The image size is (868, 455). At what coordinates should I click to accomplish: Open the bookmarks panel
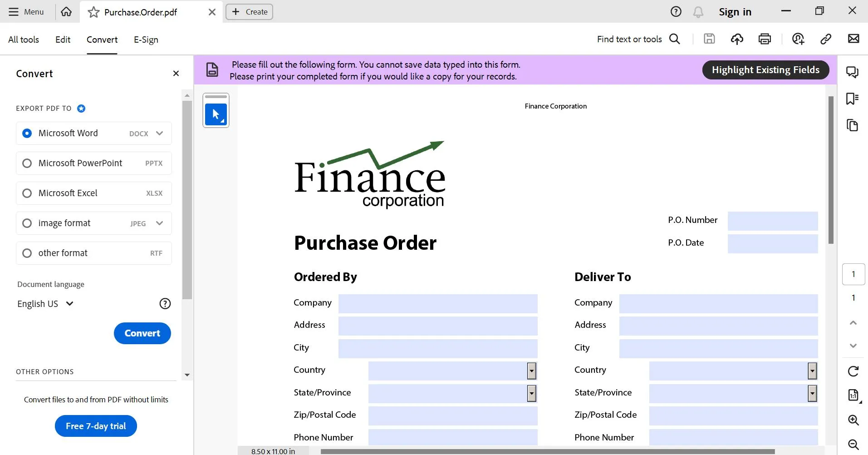pyautogui.click(x=853, y=99)
